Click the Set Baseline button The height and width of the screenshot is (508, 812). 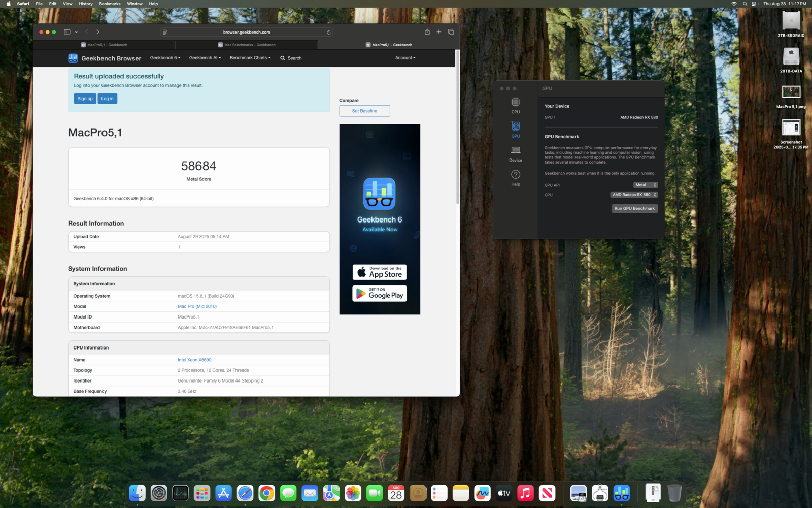364,111
